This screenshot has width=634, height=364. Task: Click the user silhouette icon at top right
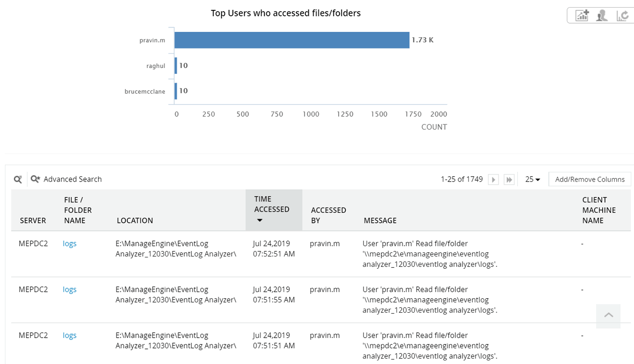pyautogui.click(x=602, y=16)
